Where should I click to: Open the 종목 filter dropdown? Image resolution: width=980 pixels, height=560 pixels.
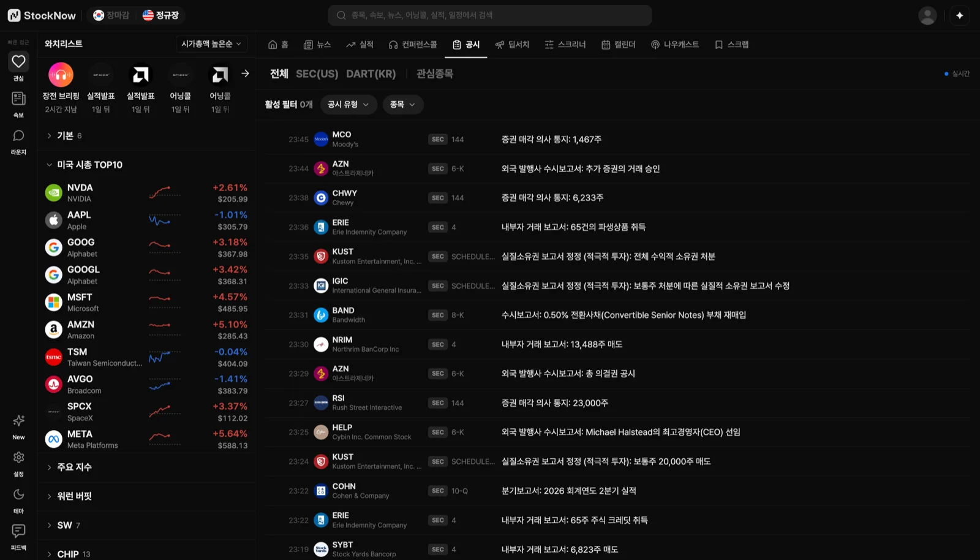402,105
